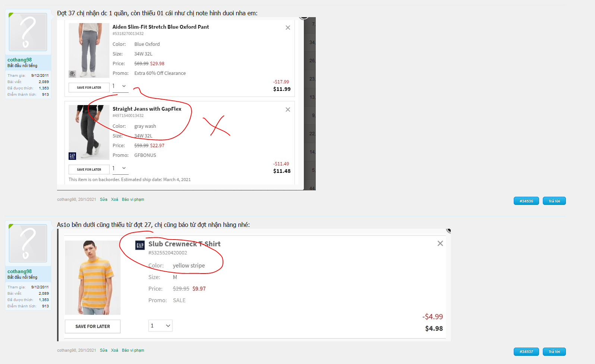The image size is (595, 364).
Task: Save the yellow stripe T-shirt for later
Action: click(92, 326)
